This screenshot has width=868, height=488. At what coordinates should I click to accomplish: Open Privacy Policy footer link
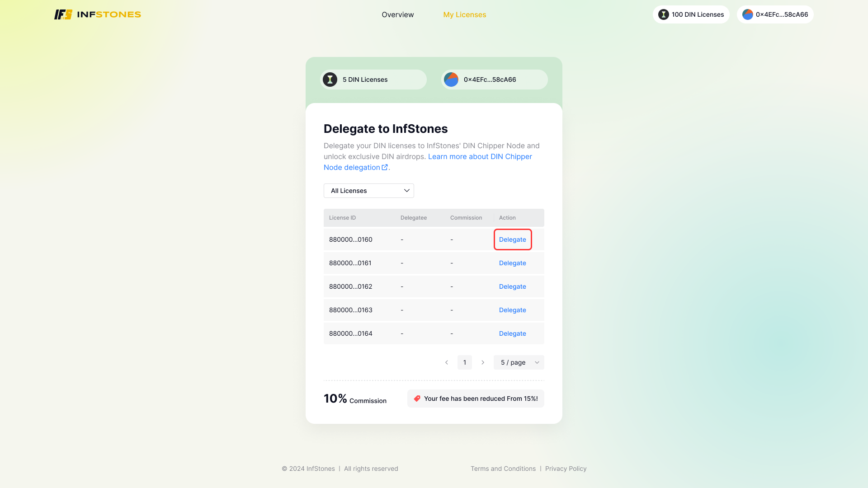566,469
